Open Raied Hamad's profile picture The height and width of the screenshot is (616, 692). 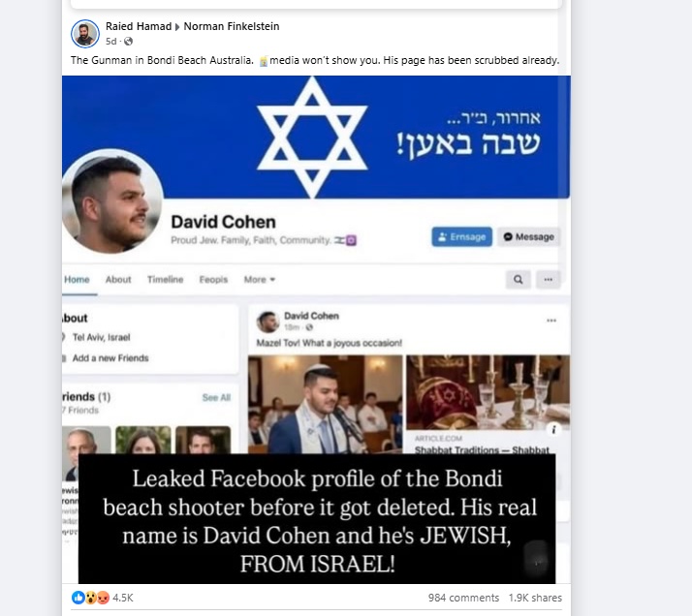click(84, 34)
